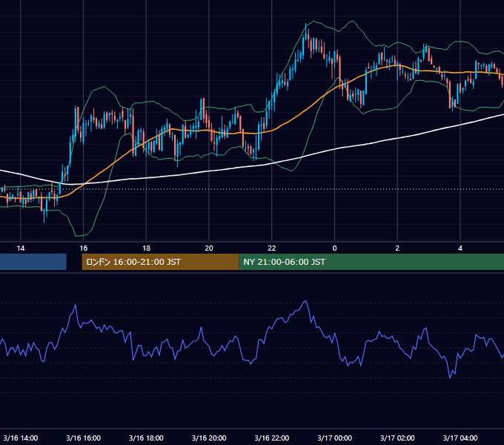Click the upper axis hour label 22

(272, 248)
